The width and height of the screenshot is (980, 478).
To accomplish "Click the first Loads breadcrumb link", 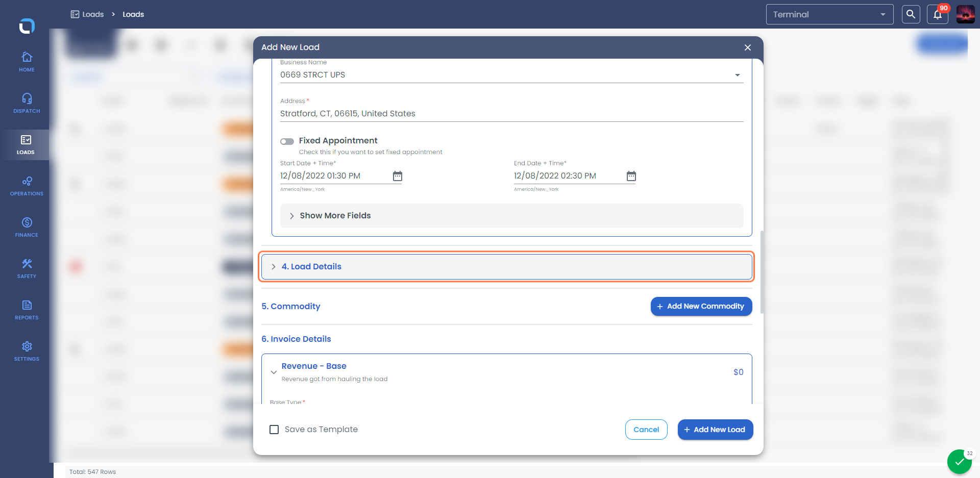I will point(93,14).
